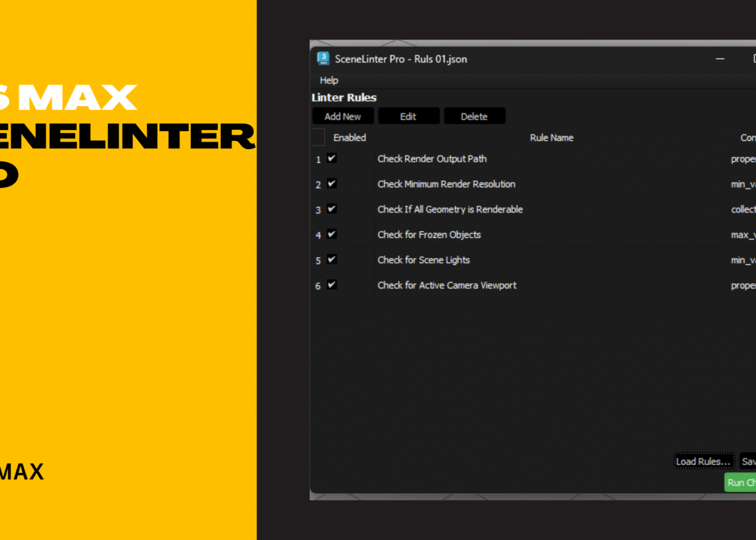
Task: Click the Save button next to Load Rules
Action: 749,460
